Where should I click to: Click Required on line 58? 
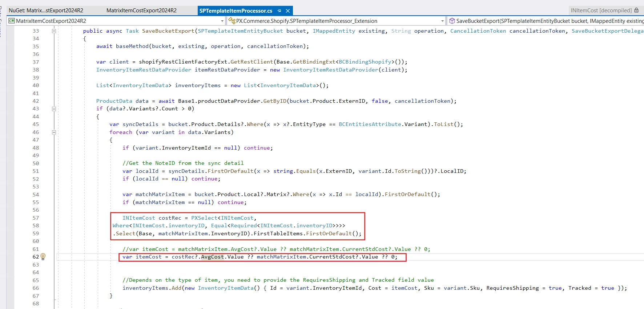coord(244,225)
